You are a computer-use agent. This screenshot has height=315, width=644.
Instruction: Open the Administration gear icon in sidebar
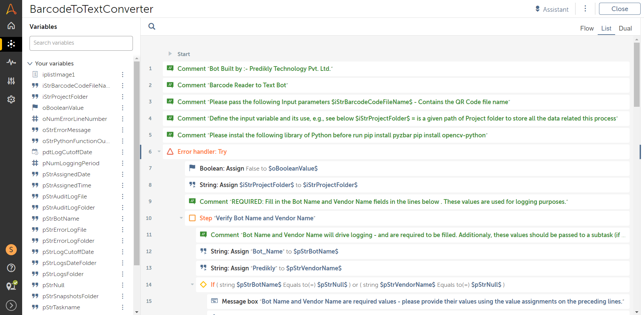(11, 99)
